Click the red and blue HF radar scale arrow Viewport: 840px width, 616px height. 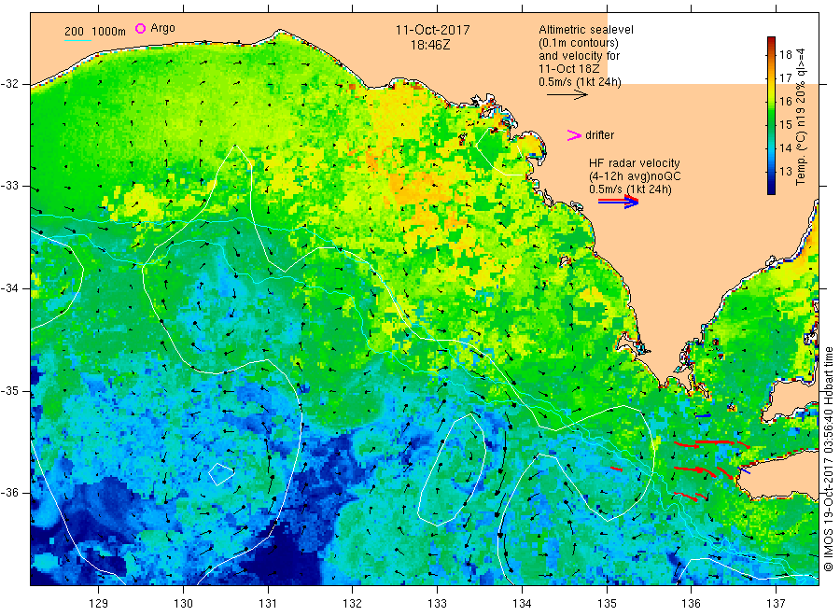[x=618, y=202]
